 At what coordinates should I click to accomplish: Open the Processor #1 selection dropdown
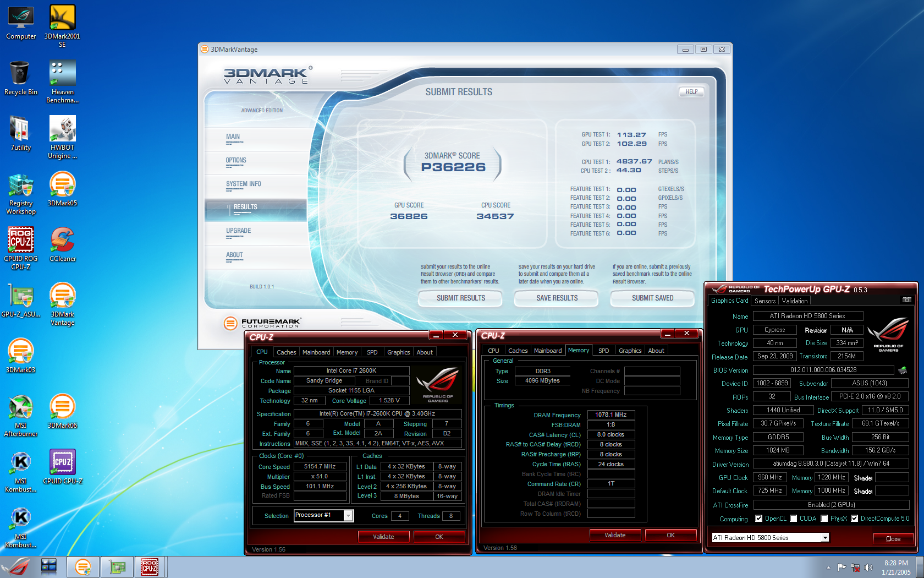323,515
